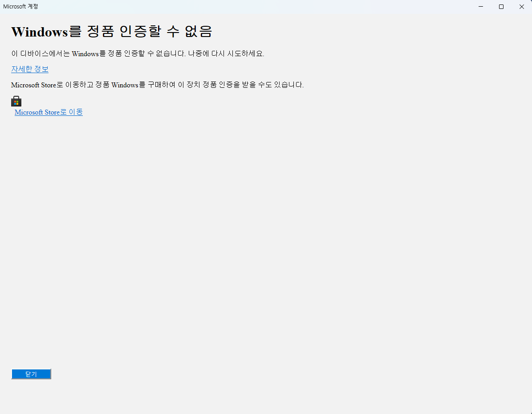This screenshot has height=414, width=532.
Task: Click the store purchase instruction sentence
Action: click(158, 85)
